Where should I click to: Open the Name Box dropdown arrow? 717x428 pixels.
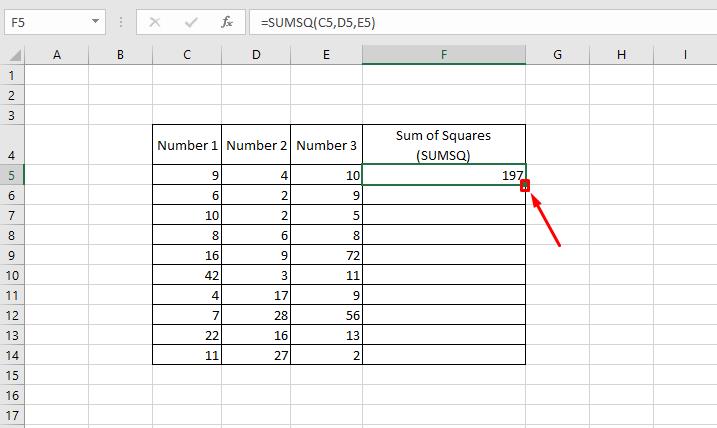(95, 21)
